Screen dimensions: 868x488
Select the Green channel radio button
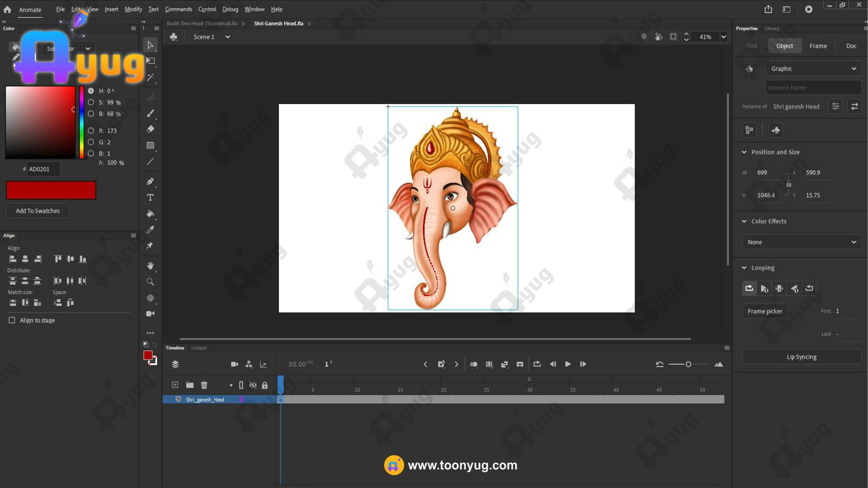tap(91, 142)
